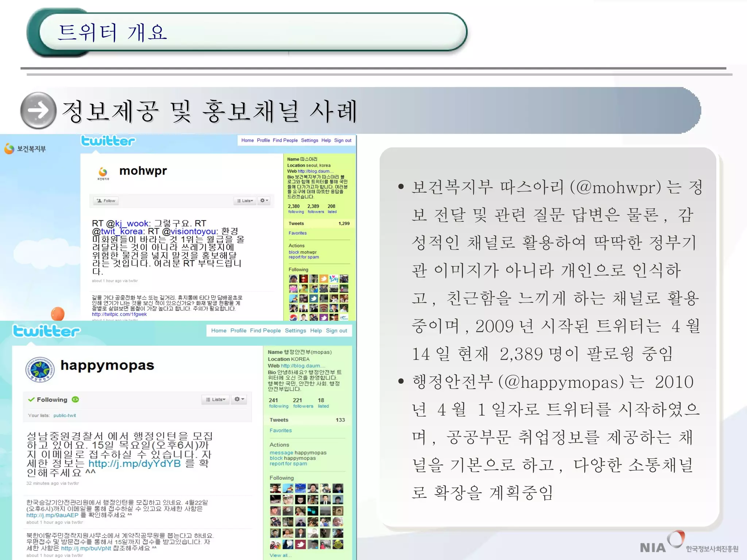The width and height of the screenshot is (747, 560).
Task: Click message happymopas action
Action: [298, 452]
